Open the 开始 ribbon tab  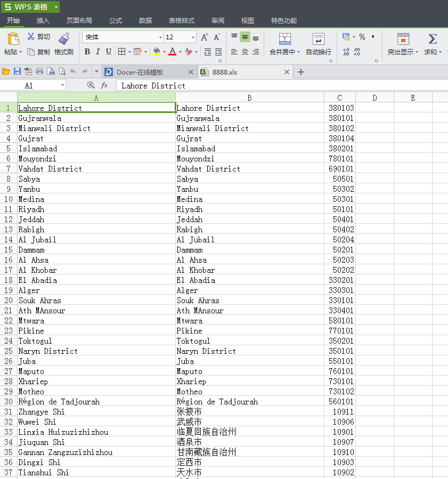click(x=13, y=20)
